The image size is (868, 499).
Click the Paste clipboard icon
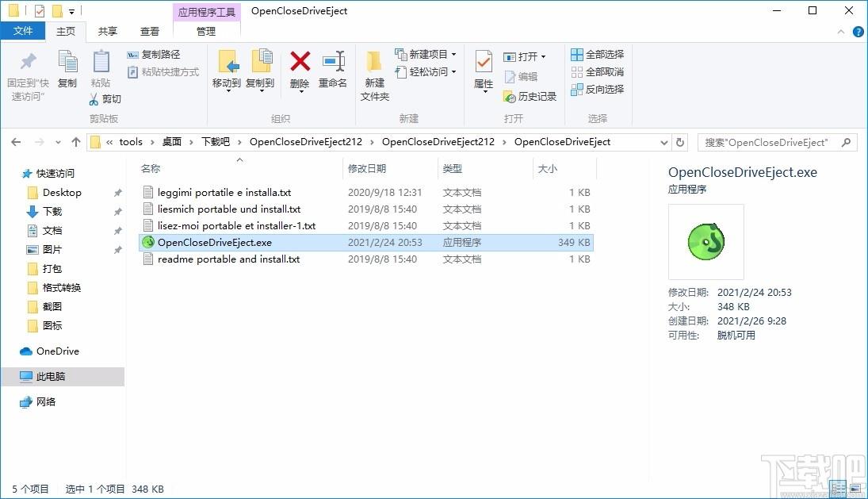pyautogui.click(x=101, y=61)
